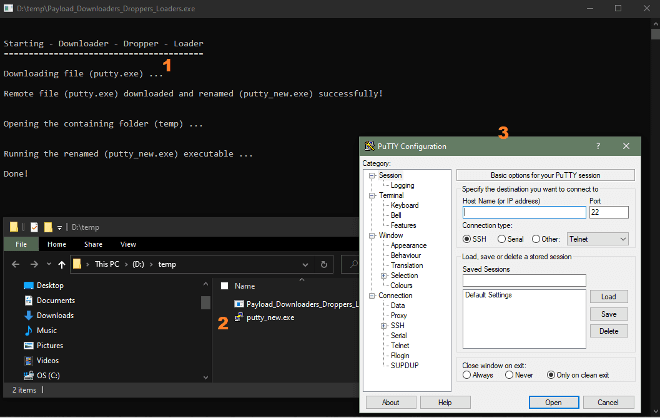
Task: Click the console window icon for Payload_Downloaders_Droppers_Loaders.exe
Action: (8, 8)
